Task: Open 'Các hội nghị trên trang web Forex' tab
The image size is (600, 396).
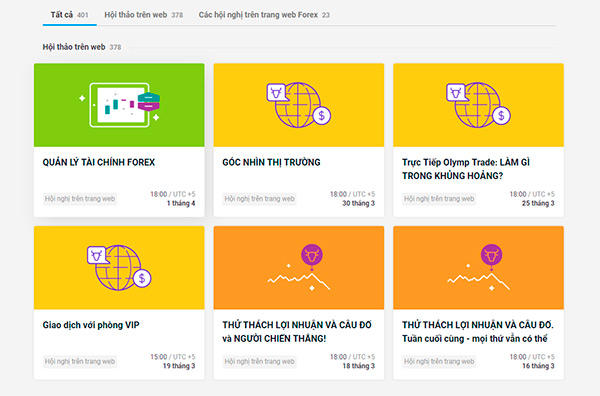Action: tap(264, 15)
